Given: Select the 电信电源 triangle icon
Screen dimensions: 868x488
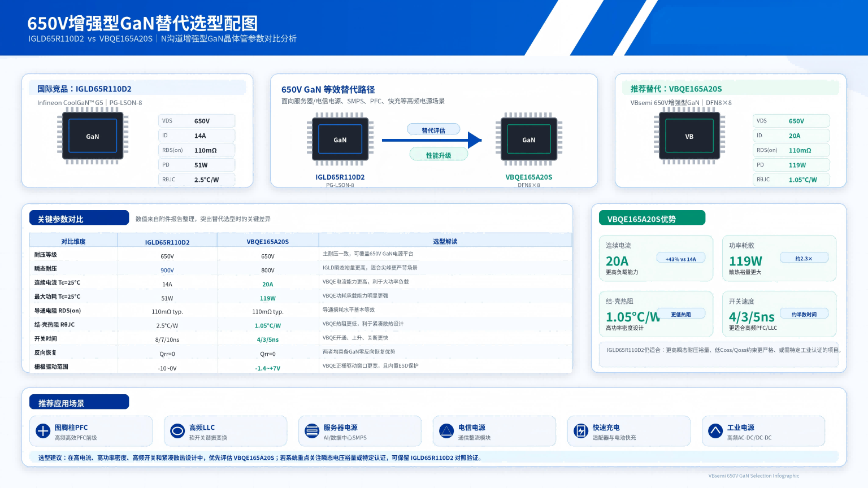Looking at the screenshot, I should [x=446, y=431].
